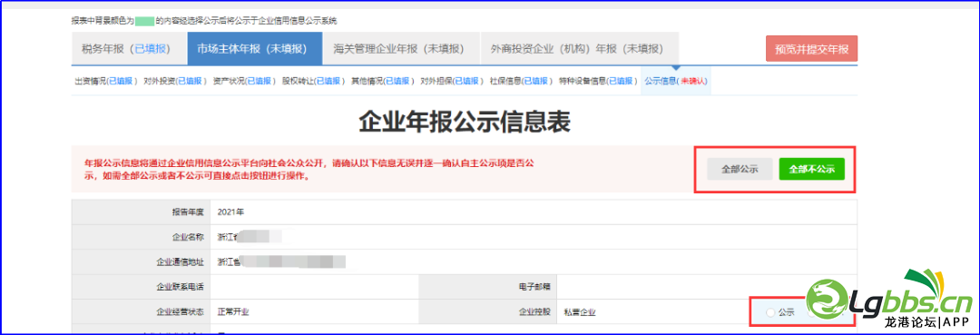Screen dimensions: 980x335
Task: Go to 出资情况 sub-section
Action: click(x=105, y=81)
